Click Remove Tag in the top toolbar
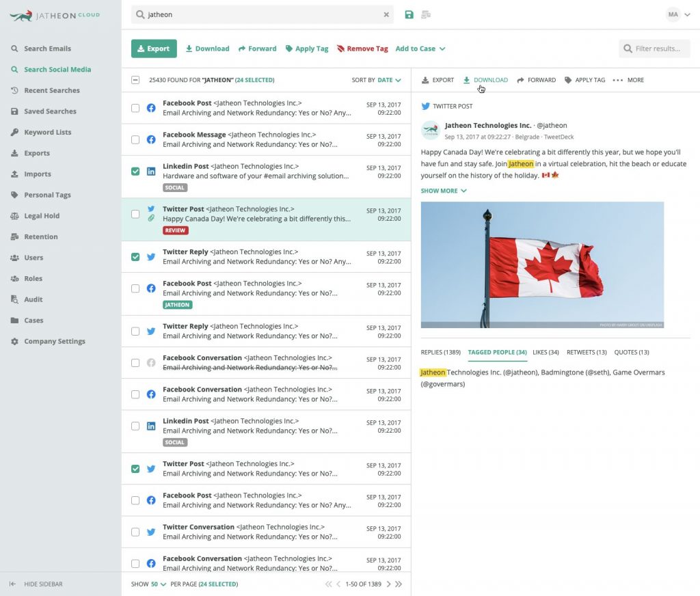 [x=362, y=49]
